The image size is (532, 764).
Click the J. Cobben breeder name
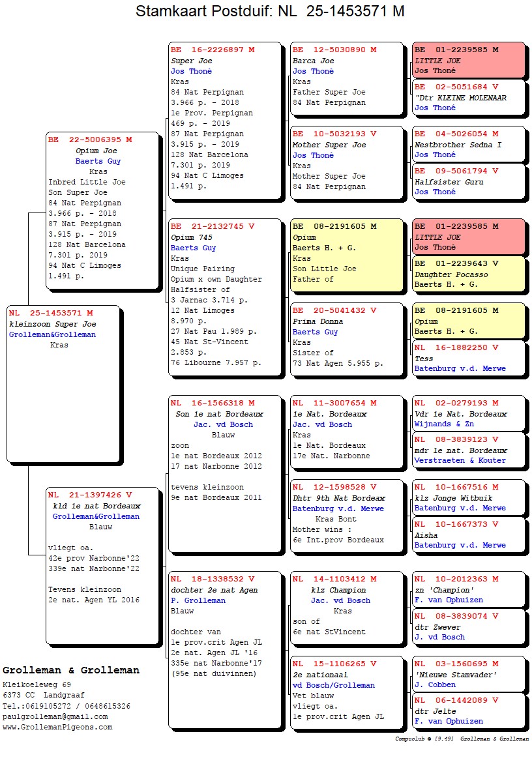(435, 684)
